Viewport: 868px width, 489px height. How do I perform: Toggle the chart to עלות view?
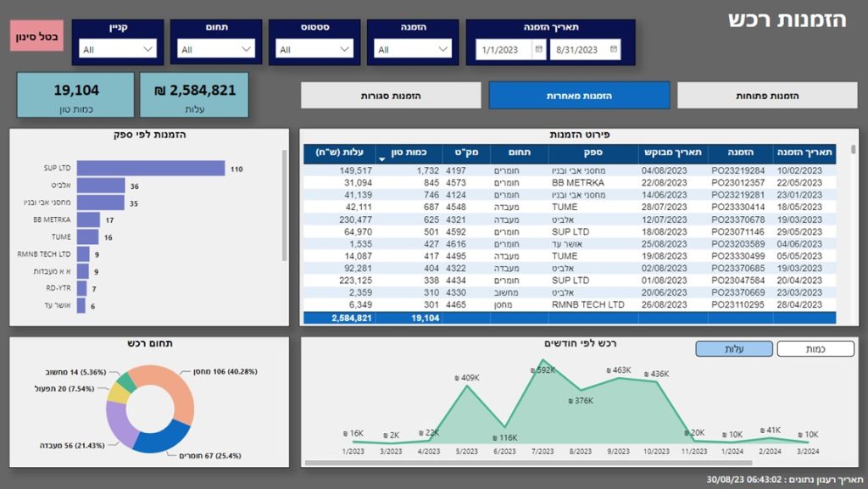coord(734,348)
